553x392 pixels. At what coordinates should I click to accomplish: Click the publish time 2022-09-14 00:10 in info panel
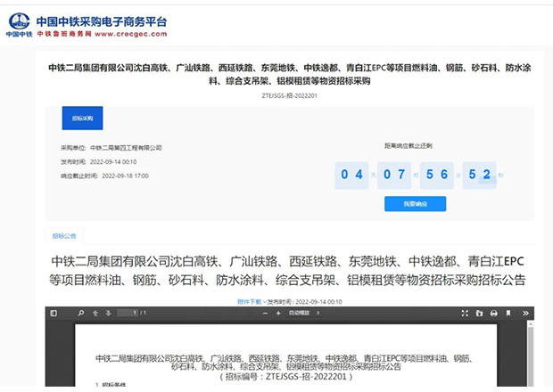pos(113,162)
